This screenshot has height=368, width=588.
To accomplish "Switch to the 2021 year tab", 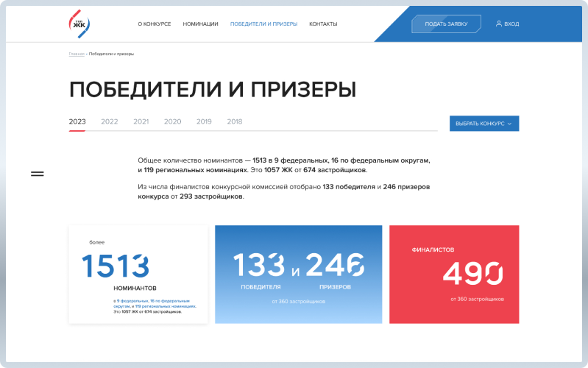I will tap(141, 121).
